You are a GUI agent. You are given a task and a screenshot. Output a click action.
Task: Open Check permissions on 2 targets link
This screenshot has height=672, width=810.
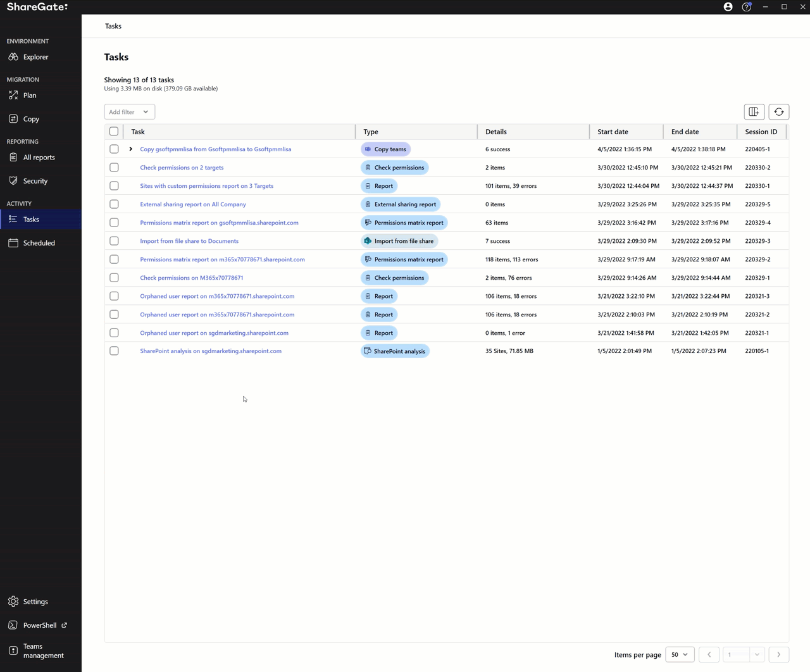coord(182,168)
